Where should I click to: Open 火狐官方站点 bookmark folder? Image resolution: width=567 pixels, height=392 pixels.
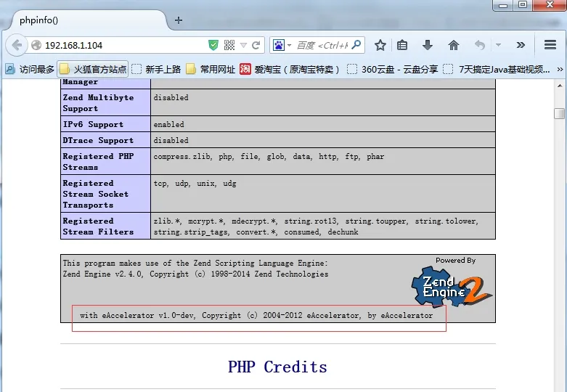point(93,69)
